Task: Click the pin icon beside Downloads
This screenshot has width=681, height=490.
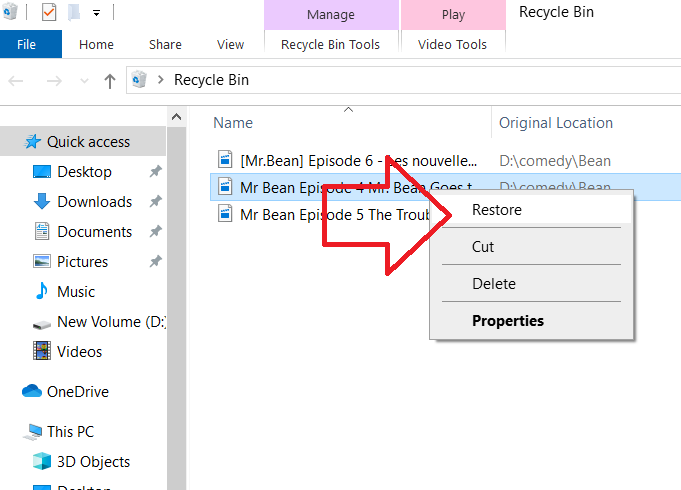Action: tap(155, 202)
